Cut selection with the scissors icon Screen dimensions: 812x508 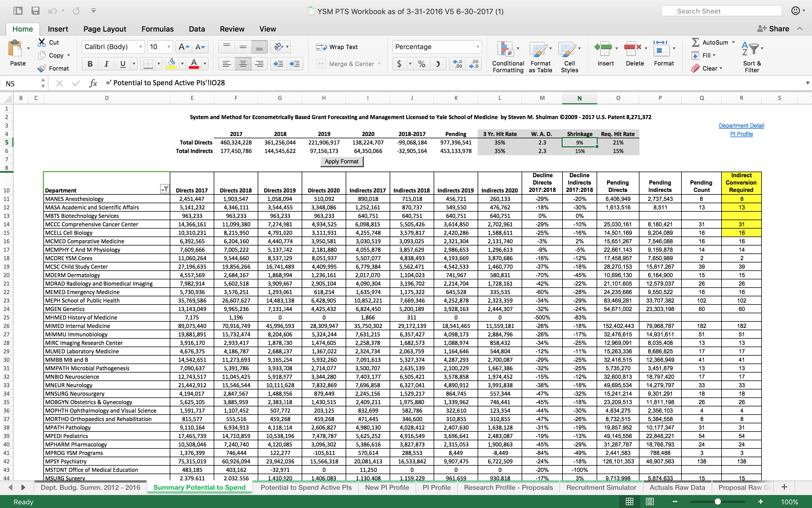(42, 42)
